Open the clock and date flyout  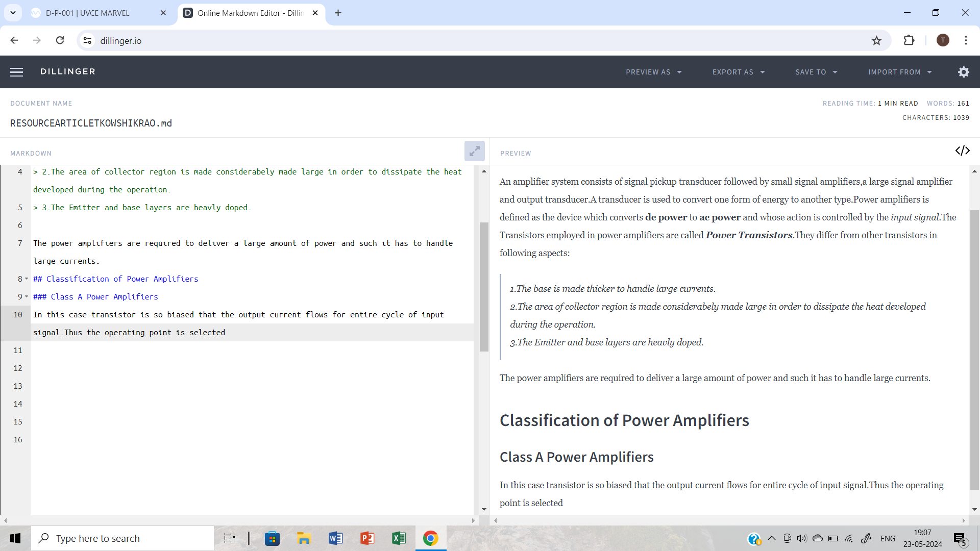(x=922, y=538)
